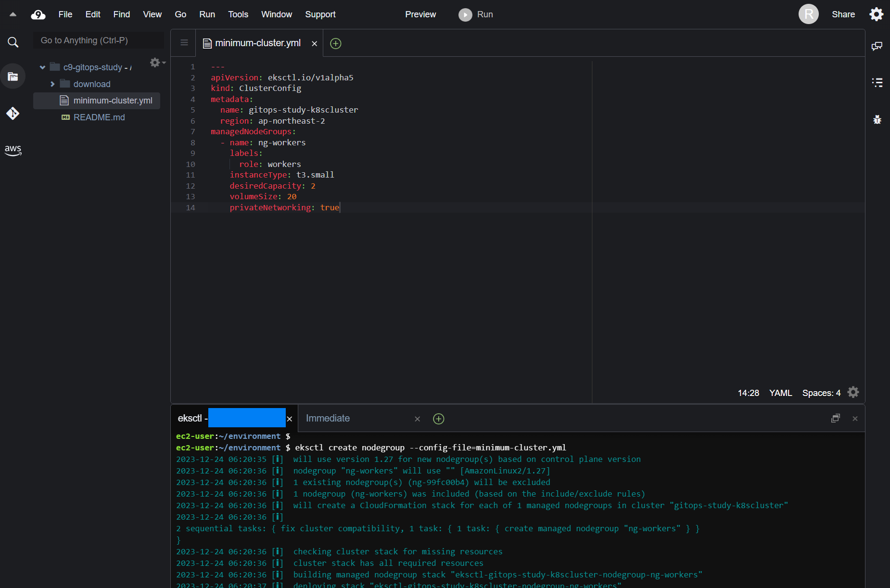This screenshot has height=588, width=890.
Task: Open the Collaborate chat panel icon
Action: point(877,46)
